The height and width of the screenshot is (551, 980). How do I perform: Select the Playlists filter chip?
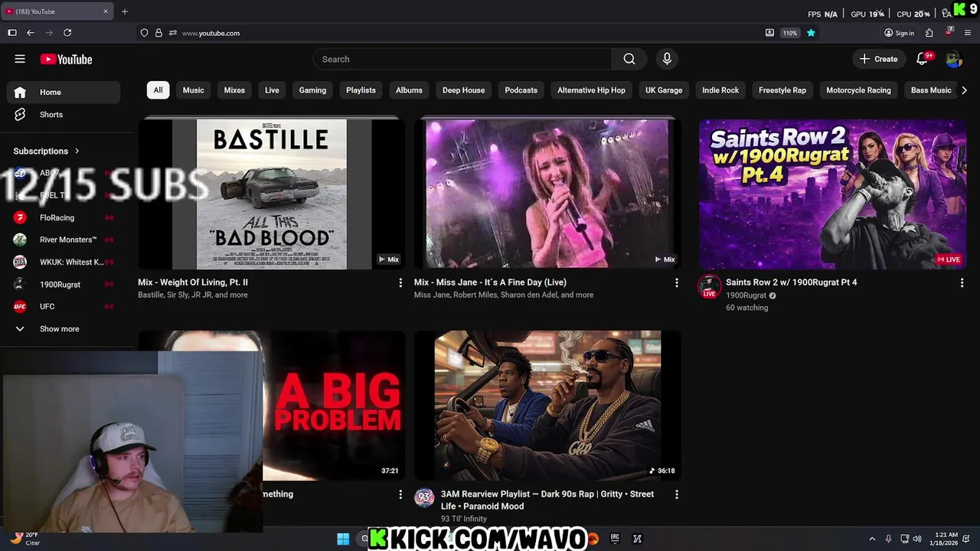coord(361,90)
